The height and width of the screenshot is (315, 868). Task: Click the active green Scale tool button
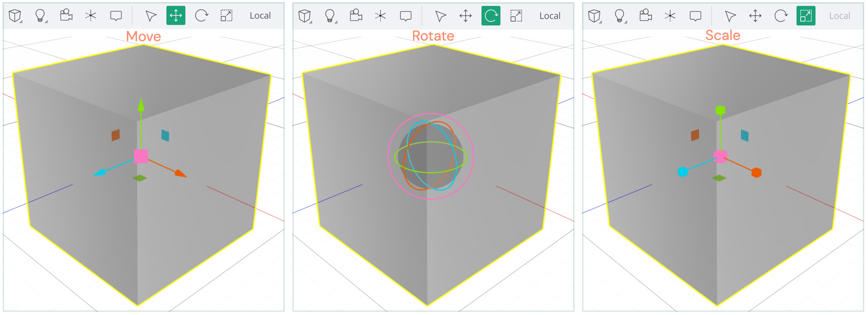(806, 16)
